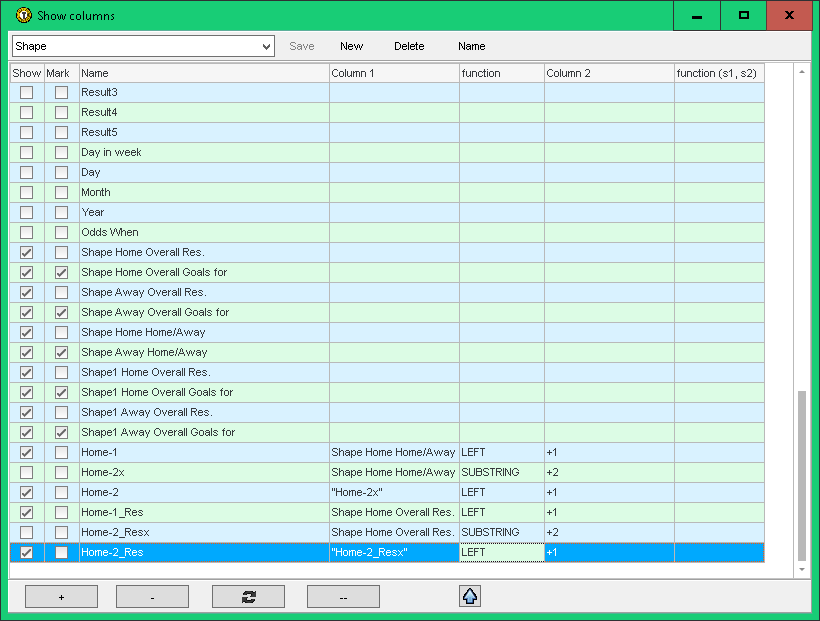This screenshot has width=820, height=621.
Task: Toggle Show checkbox for Home-2x row
Action: 27,472
